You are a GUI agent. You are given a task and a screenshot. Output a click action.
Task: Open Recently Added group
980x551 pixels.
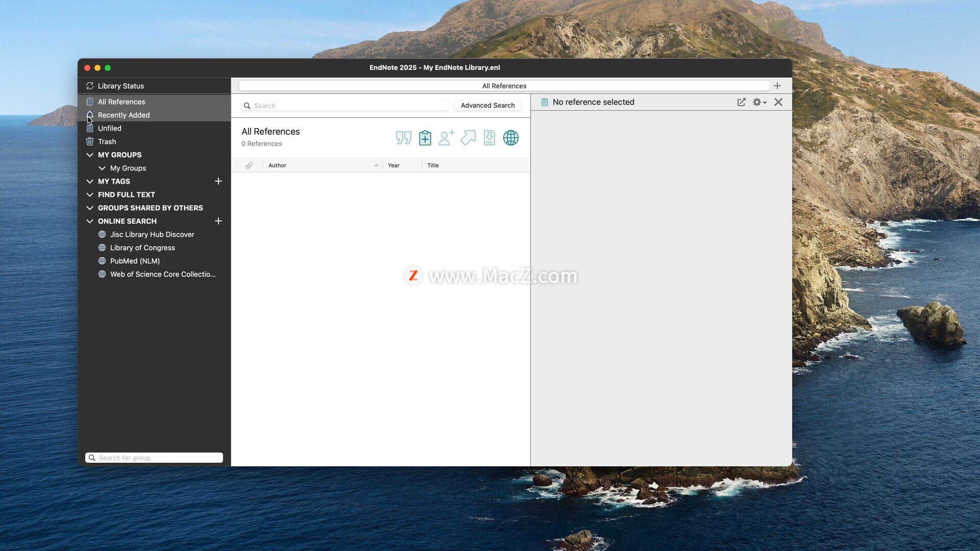pyautogui.click(x=154, y=115)
